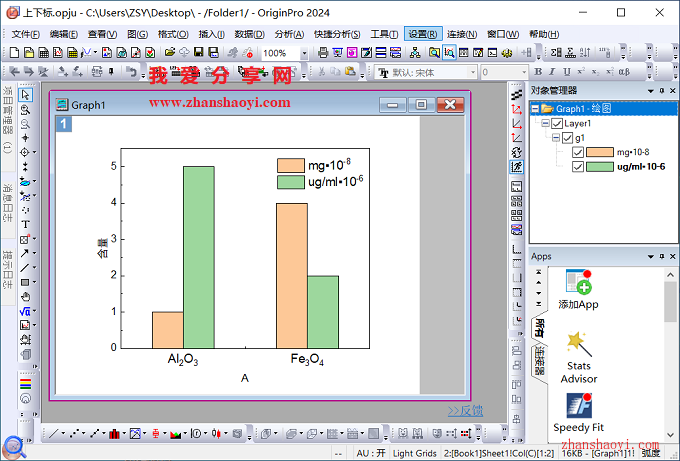Switch to the 连接器 tab in Apps panel
This screenshot has width=680, height=461.
539,362
